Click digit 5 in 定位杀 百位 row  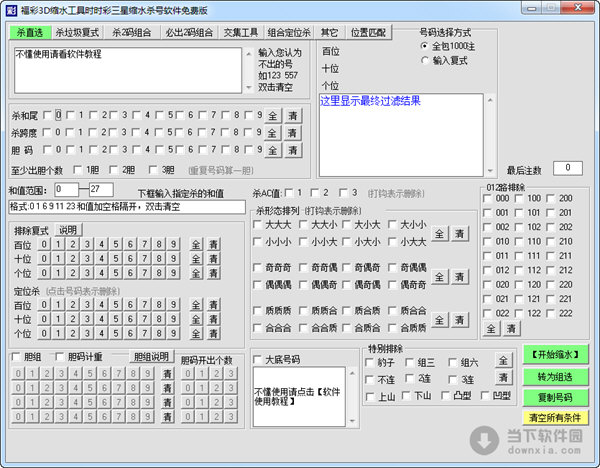click(x=116, y=305)
